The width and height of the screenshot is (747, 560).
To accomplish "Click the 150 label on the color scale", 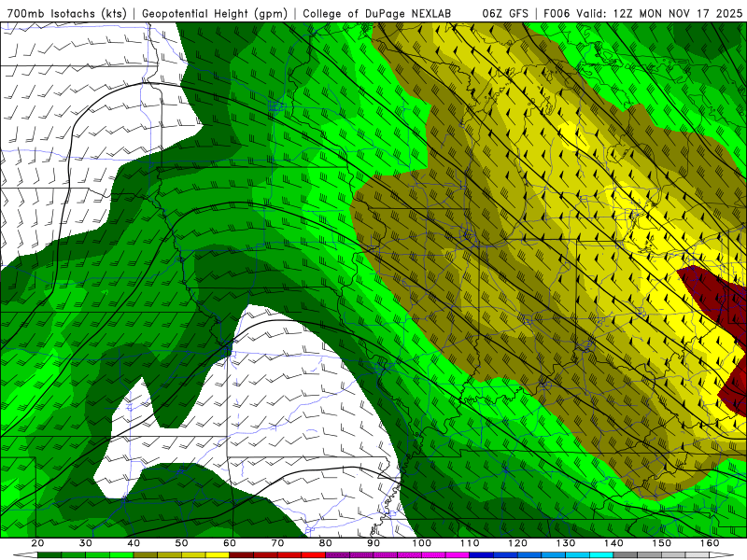I will pyautogui.click(x=662, y=543).
